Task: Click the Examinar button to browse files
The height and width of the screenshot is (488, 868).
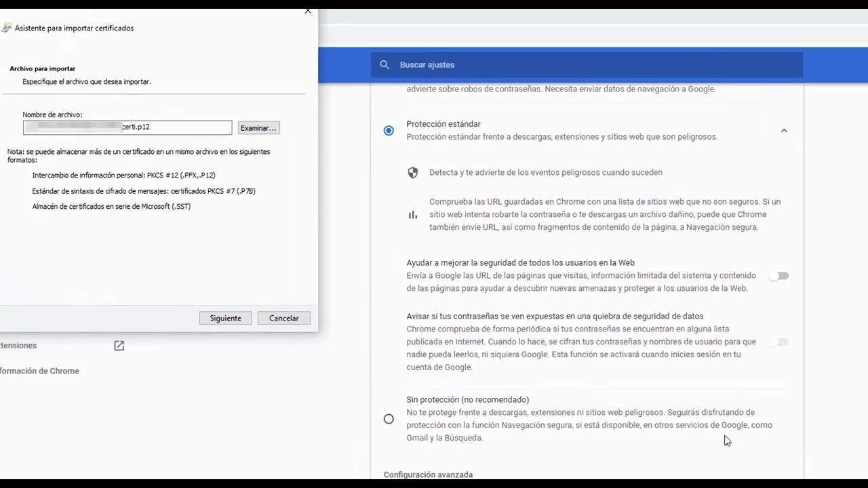Action: tap(258, 127)
